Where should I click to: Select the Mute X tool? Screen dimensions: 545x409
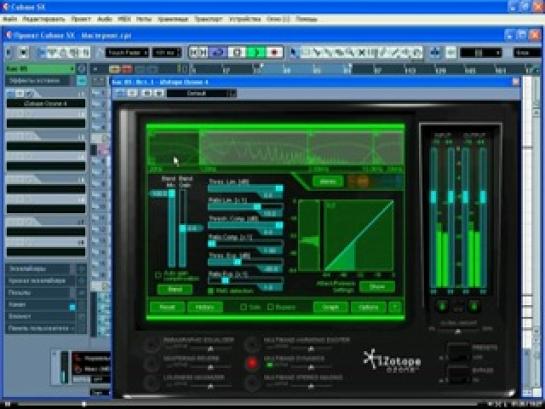coord(361,52)
